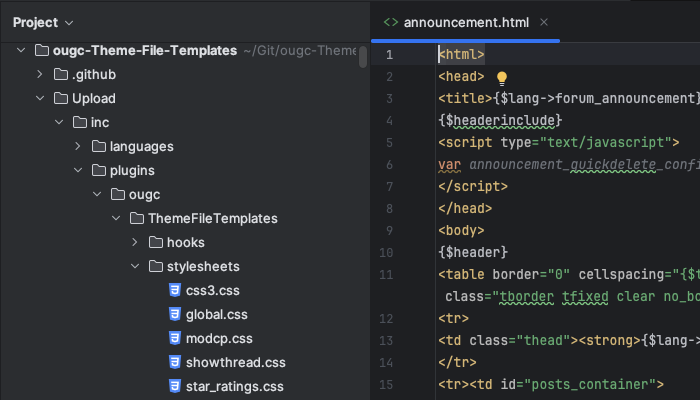Click the hooks folder icon

[156, 243]
